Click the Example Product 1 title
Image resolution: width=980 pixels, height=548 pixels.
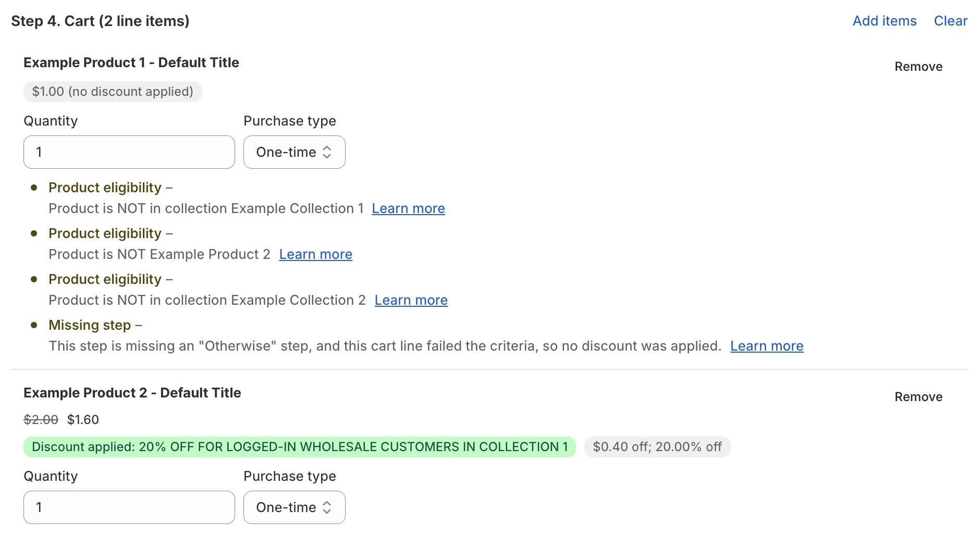pos(131,62)
